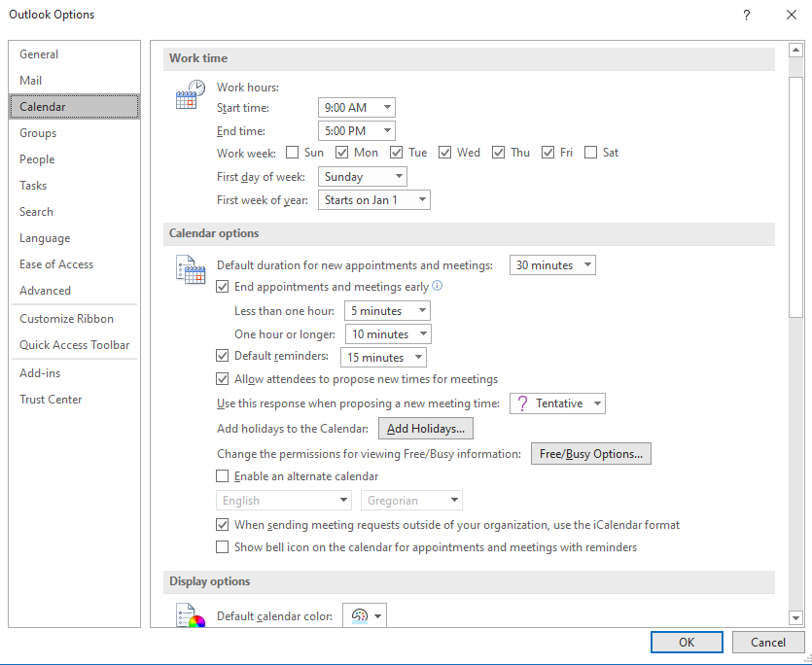Toggle the Sun work week checkbox

tap(293, 153)
